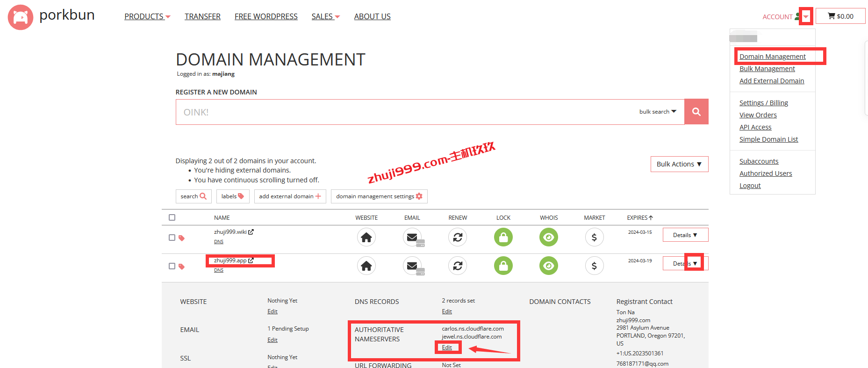This screenshot has height=368, width=868.
Task: Open Authorized Users
Action: tap(766, 173)
